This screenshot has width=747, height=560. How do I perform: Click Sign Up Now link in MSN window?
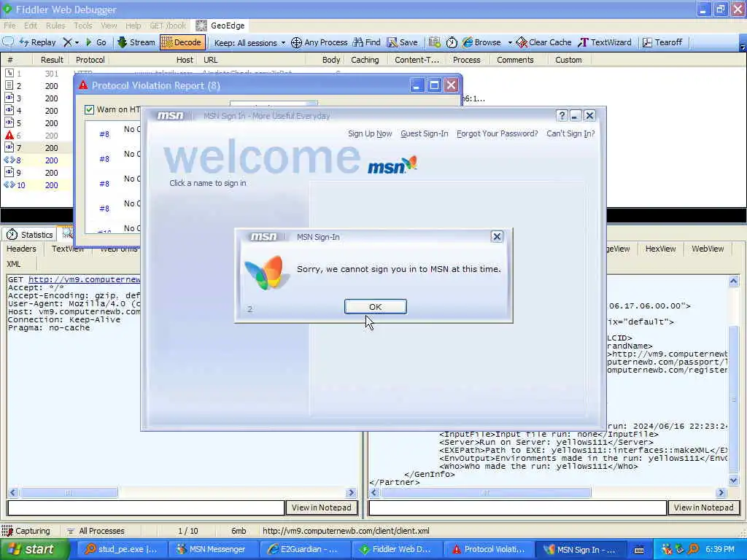[x=370, y=134]
